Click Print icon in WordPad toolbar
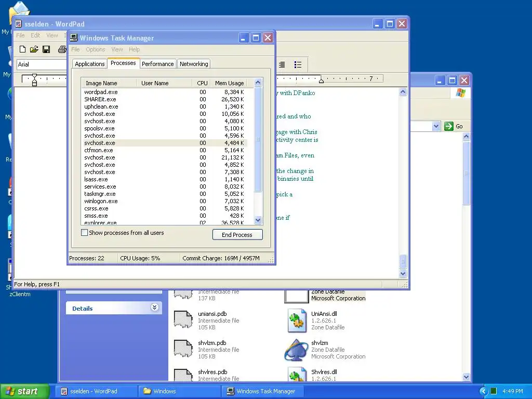This screenshot has height=399, width=532. coord(62,49)
